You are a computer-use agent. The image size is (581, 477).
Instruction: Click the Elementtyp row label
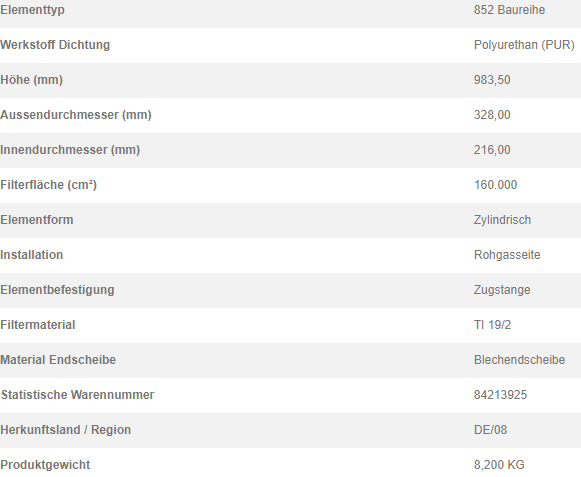click(x=32, y=10)
